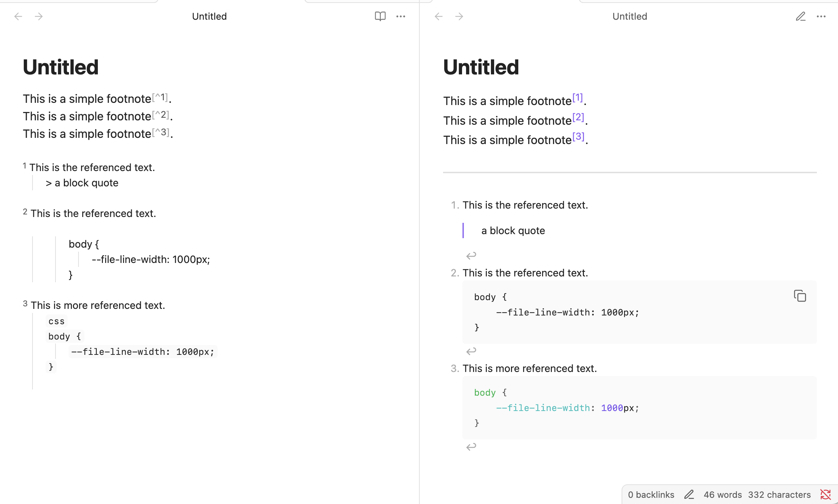Follow the [3] footnote reference link
The width and height of the screenshot is (838, 504).
pyautogui.click(x=578, y=137)
